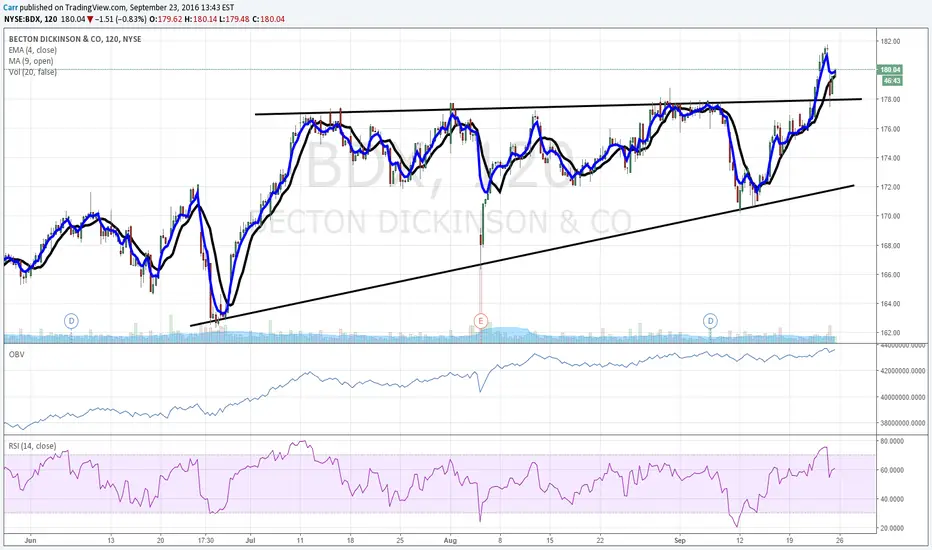This screenshot has height=550, width=932.
Task: Select the MA (9, open) indicator label
Action: [31, 61]
